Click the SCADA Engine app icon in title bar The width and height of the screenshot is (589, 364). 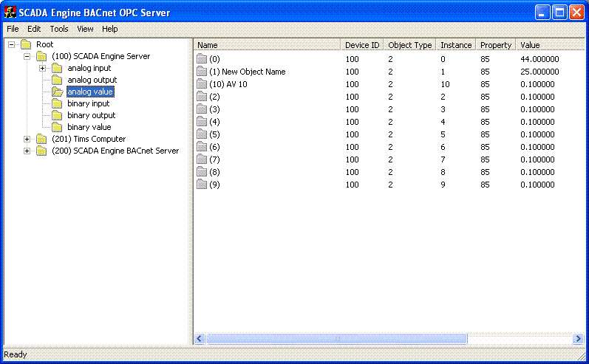pyautogui.click(x=10, y=12)
